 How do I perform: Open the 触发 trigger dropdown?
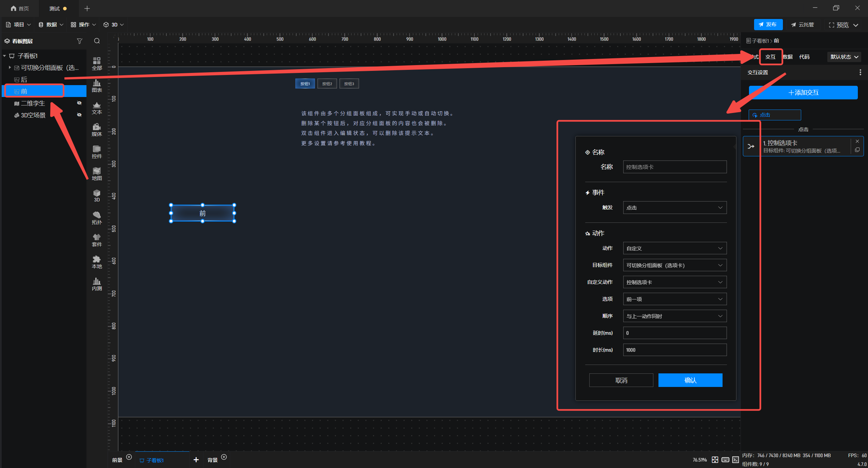point(674,208)
